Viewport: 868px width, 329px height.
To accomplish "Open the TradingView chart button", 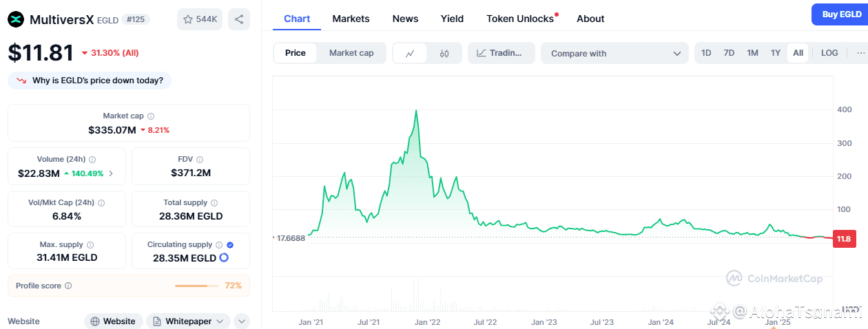I will tap(502, 53).
